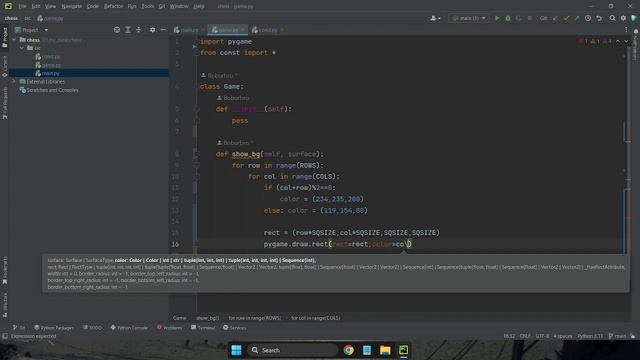Expand External Libraries node
This screenshot has width=640, height=360.
pos(14,81)
